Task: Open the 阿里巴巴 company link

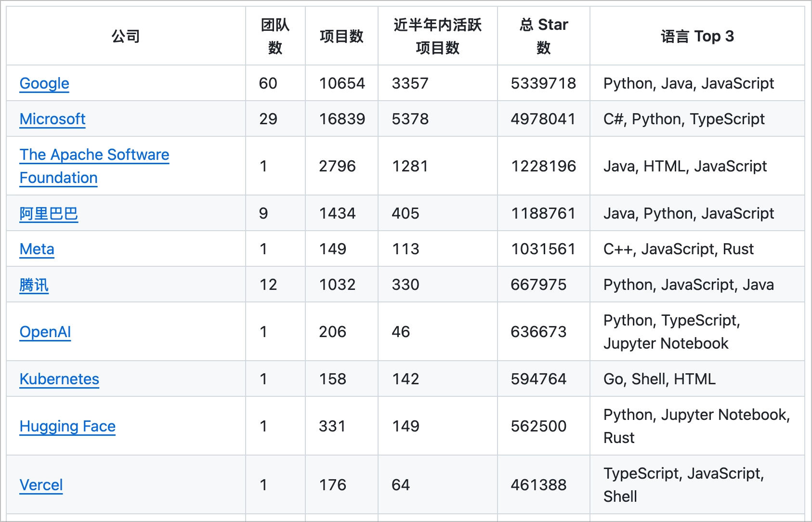Action: point(49,213)
